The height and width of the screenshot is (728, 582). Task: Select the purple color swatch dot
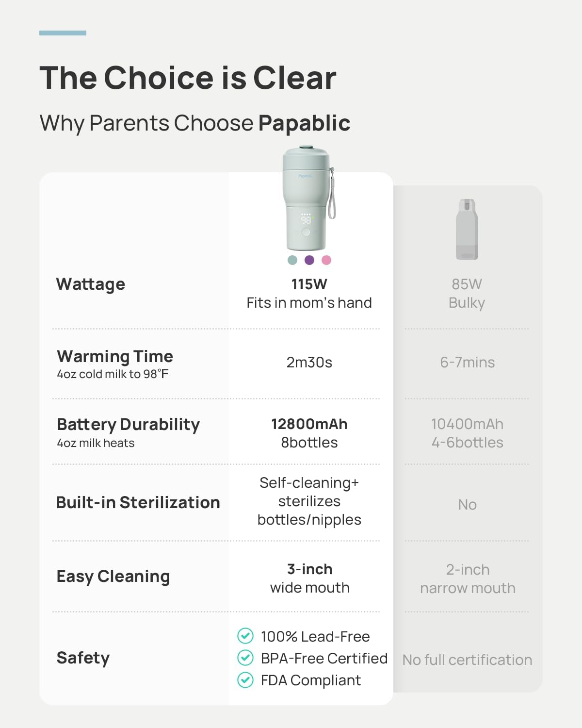click(309, 260)
